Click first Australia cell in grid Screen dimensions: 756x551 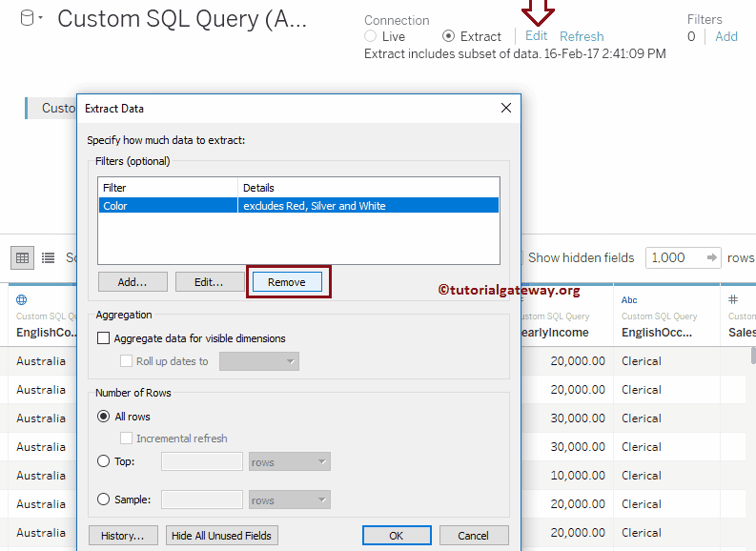(41, 361)
